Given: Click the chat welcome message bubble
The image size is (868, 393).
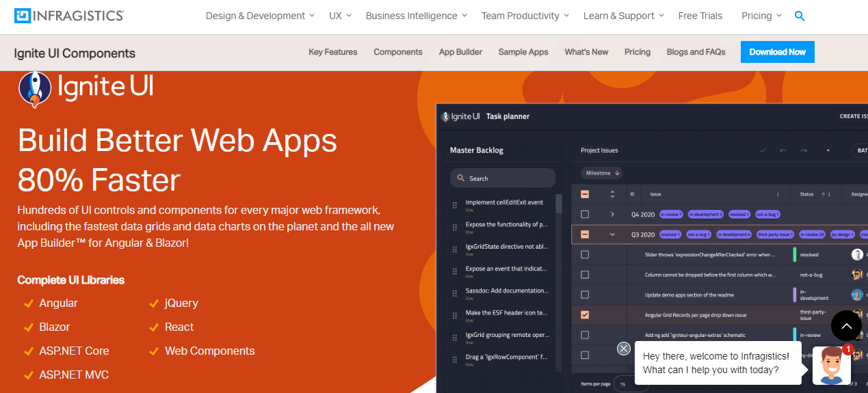Looking at the screenshot, I should pyautogui.click(x=718, y=363).
